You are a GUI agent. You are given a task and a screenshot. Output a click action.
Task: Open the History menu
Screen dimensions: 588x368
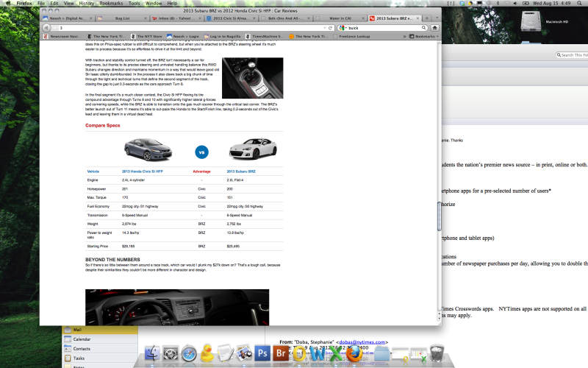click(x=87, y=3)
